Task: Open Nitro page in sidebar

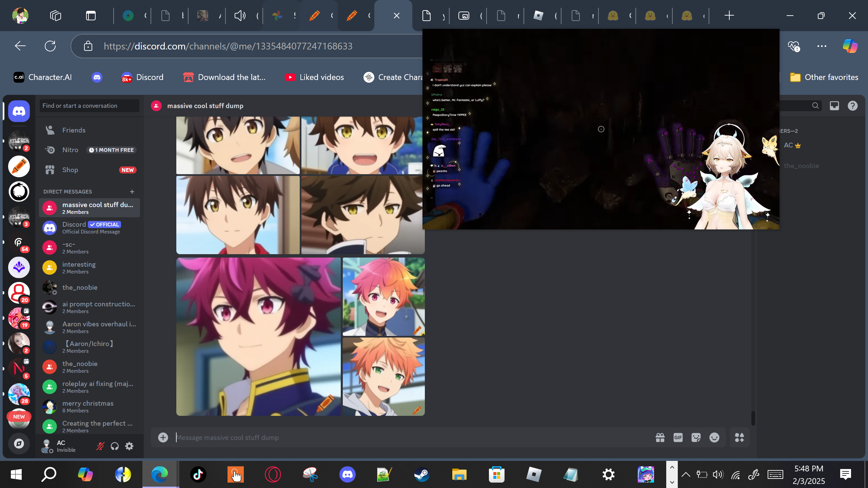Action: (x=90, y=150)
